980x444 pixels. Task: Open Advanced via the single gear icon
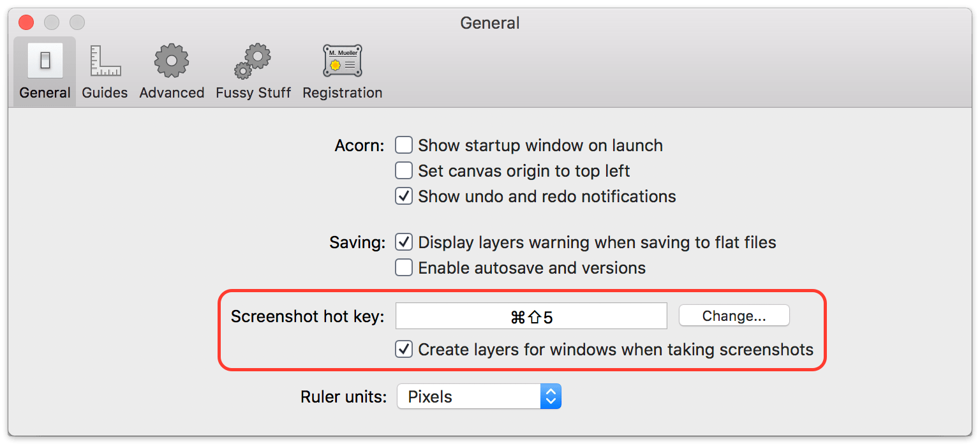[172, 61]
